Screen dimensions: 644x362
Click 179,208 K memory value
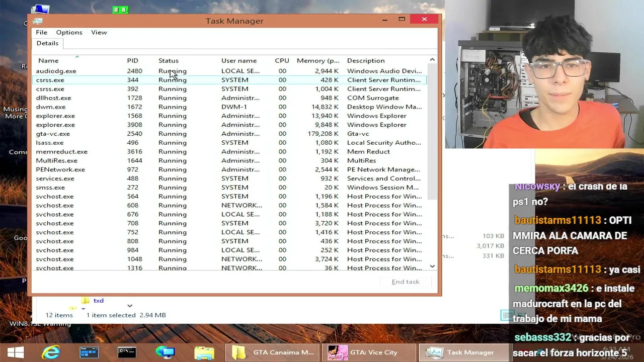coord(323,134)
